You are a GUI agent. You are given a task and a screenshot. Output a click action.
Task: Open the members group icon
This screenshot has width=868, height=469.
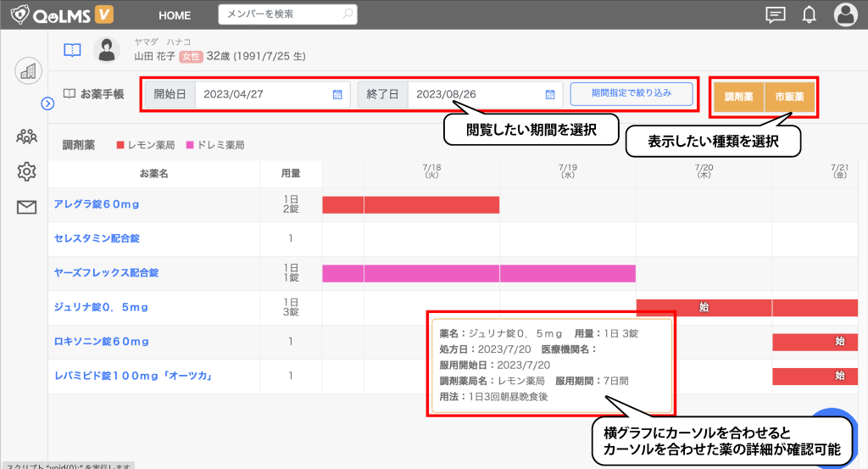(x=27, y=136)
